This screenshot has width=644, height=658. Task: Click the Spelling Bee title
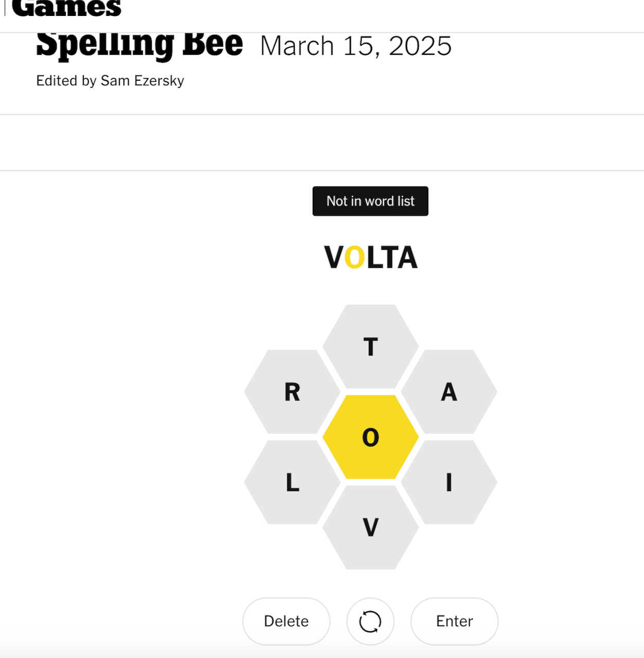[x=139, y=44]
